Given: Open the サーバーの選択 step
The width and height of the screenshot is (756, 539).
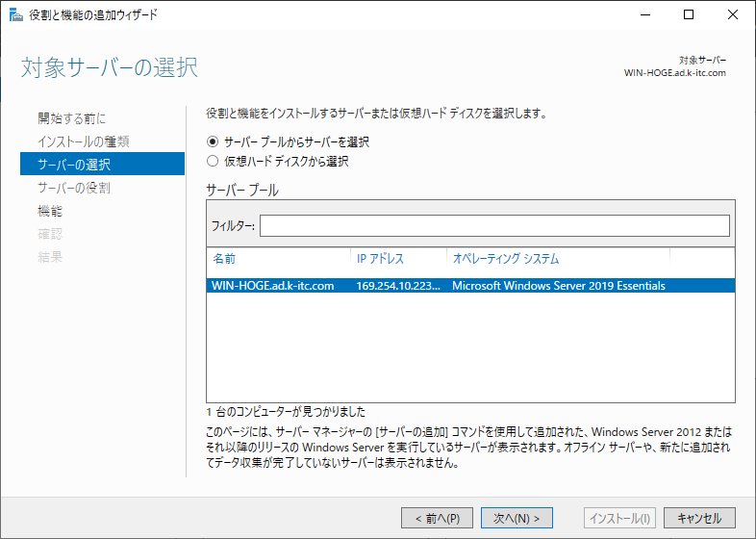Looking at the screenshot, I should (102, 164).
